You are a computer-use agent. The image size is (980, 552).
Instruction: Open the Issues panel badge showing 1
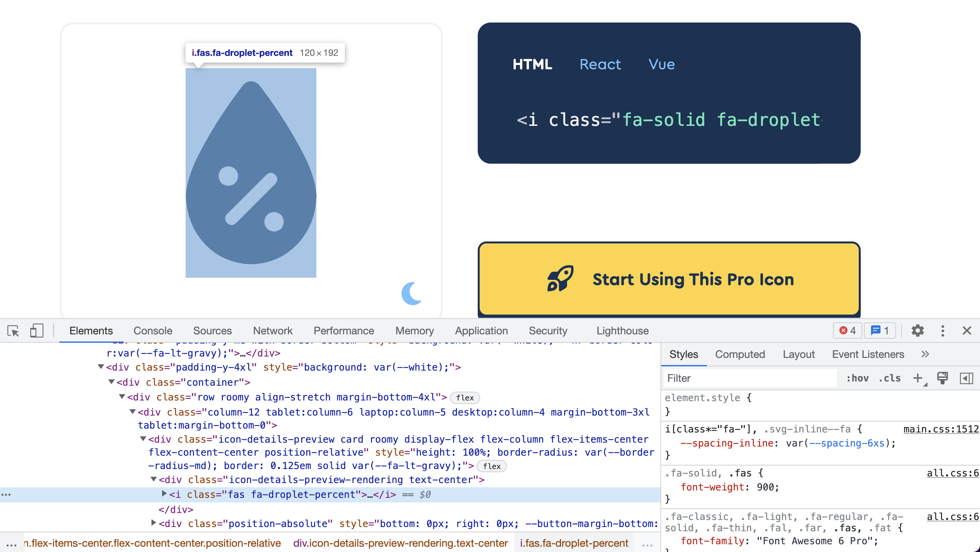pos(879,330)
